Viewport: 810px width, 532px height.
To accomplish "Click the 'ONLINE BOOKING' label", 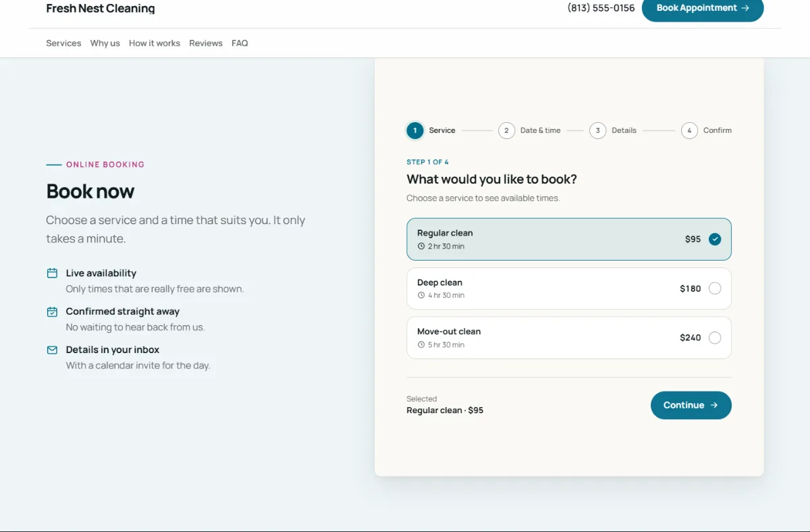I will pyautogui.click(x=105, y=165).
